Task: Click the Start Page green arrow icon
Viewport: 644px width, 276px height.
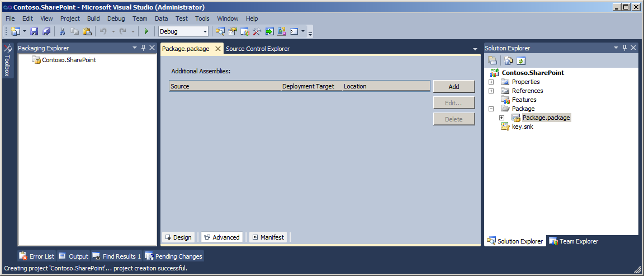Action: (269, 31)
